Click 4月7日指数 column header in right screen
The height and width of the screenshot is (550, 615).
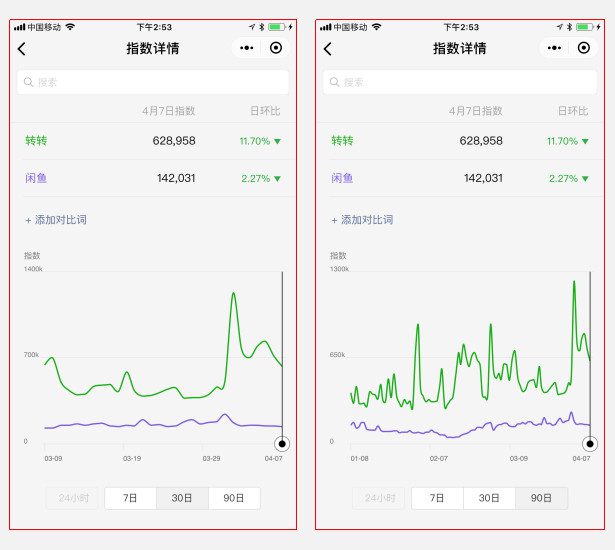[476, 111]
